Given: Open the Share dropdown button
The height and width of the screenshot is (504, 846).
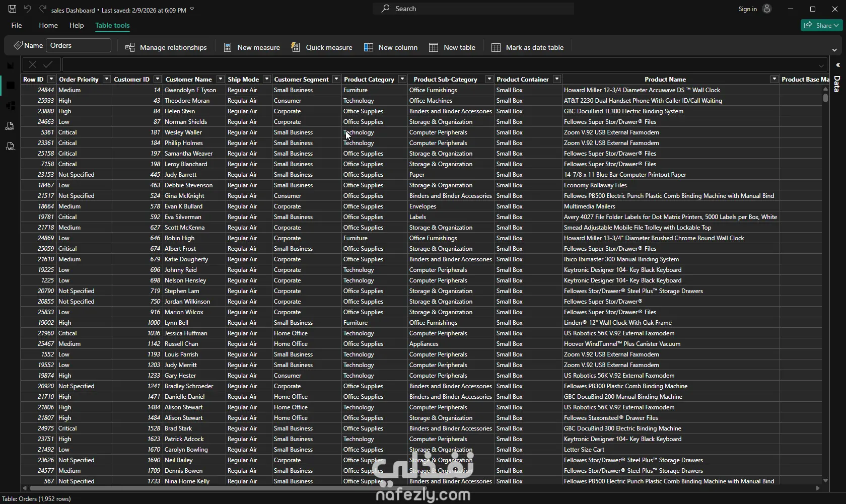Looking at the screenshot, I should coord(821,25).
